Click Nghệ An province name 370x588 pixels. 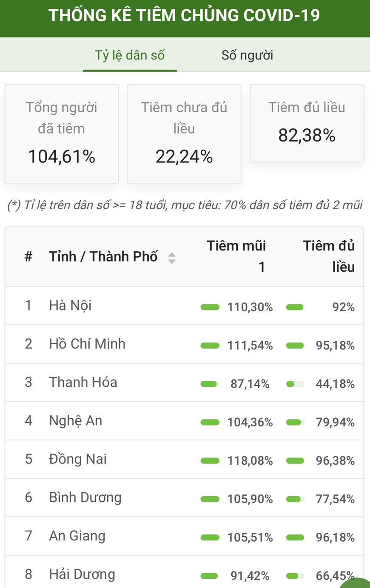coord(76,421)
